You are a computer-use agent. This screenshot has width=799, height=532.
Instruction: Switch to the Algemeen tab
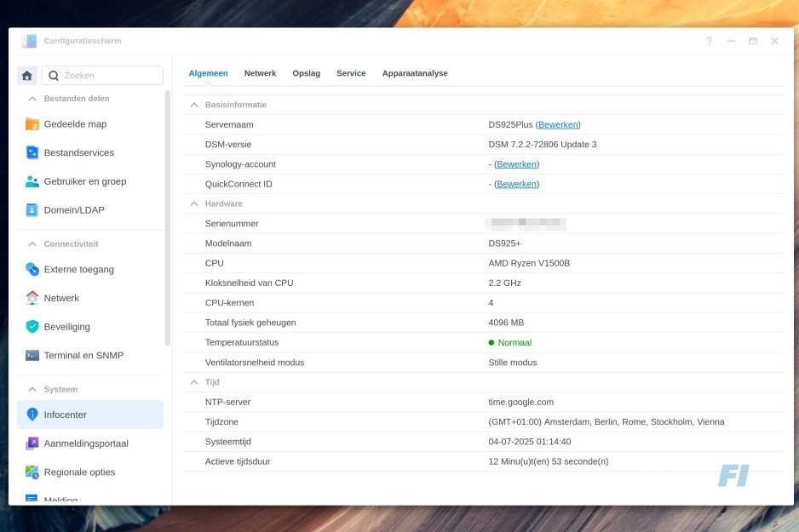[209, 73]
